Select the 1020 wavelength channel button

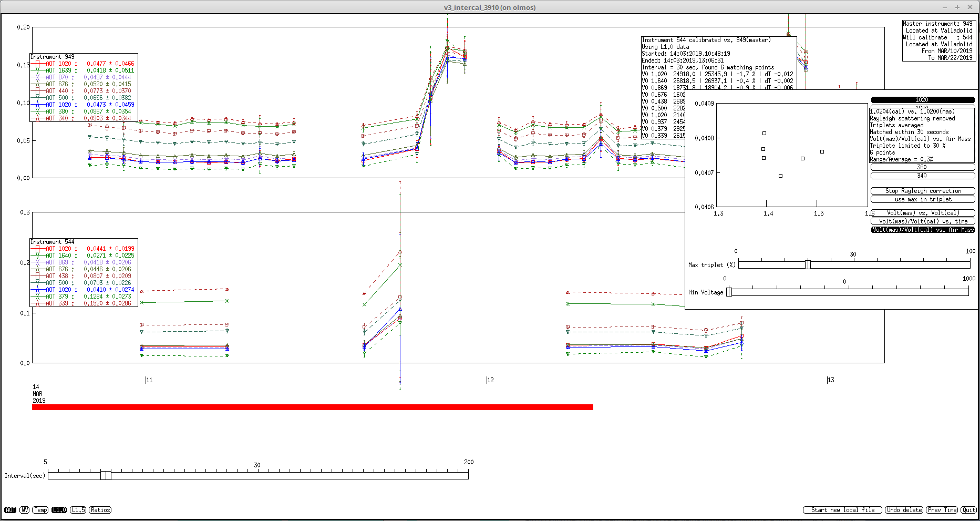click(x=922, y=100)
